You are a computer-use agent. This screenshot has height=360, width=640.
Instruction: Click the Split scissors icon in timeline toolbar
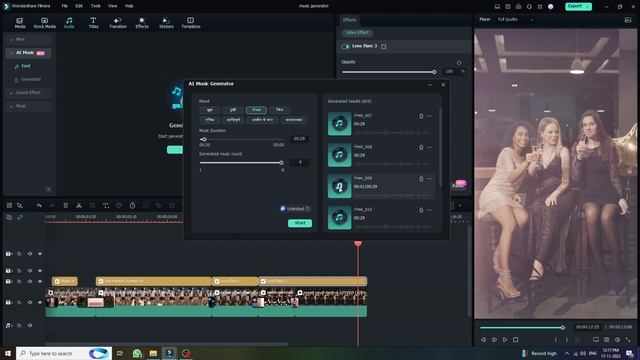click(79, 205)
